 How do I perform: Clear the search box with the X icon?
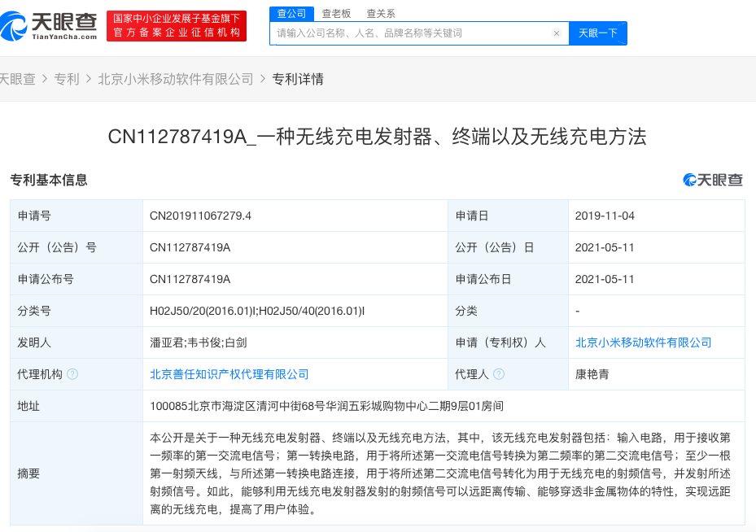coord(557,33)
